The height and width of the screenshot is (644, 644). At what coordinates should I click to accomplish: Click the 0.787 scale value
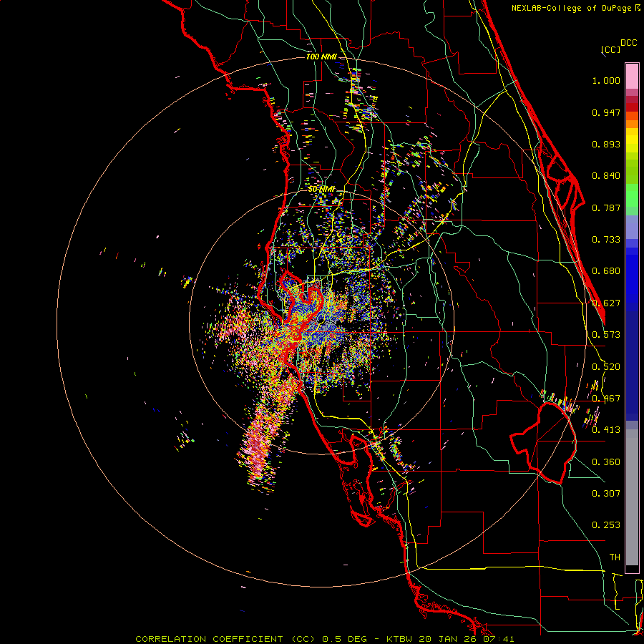pyautogui.click(x=606, y=208)
